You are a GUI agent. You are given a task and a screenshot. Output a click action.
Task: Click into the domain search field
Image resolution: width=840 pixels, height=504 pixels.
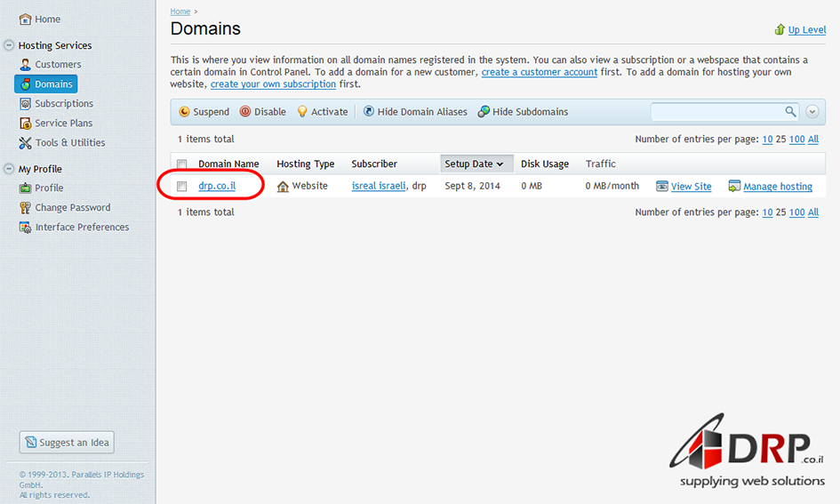716,112
